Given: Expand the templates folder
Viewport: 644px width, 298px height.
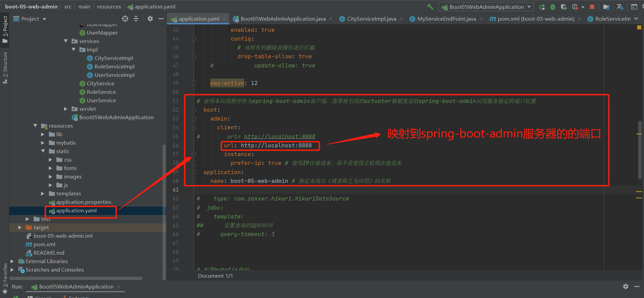Looking at the screenshot, I should pos(43,193).
